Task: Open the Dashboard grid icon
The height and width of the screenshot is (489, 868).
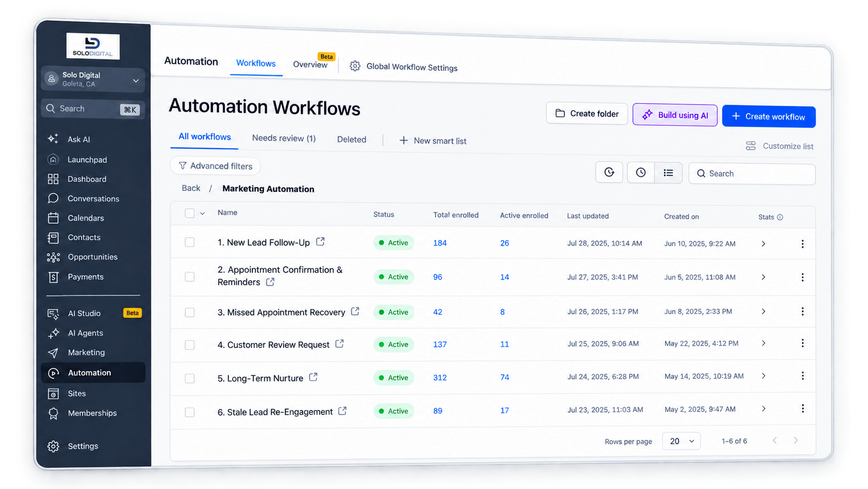Action: (x=53, y=179)
